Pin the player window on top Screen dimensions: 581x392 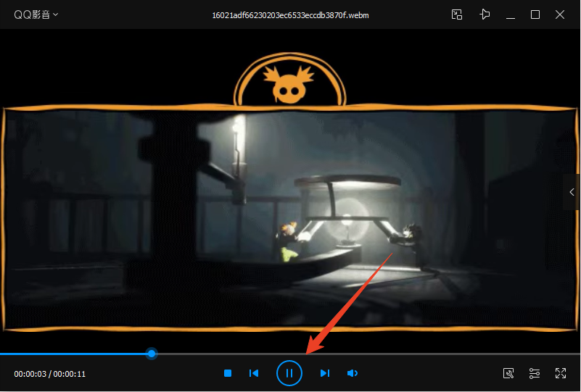click(485, 14)
